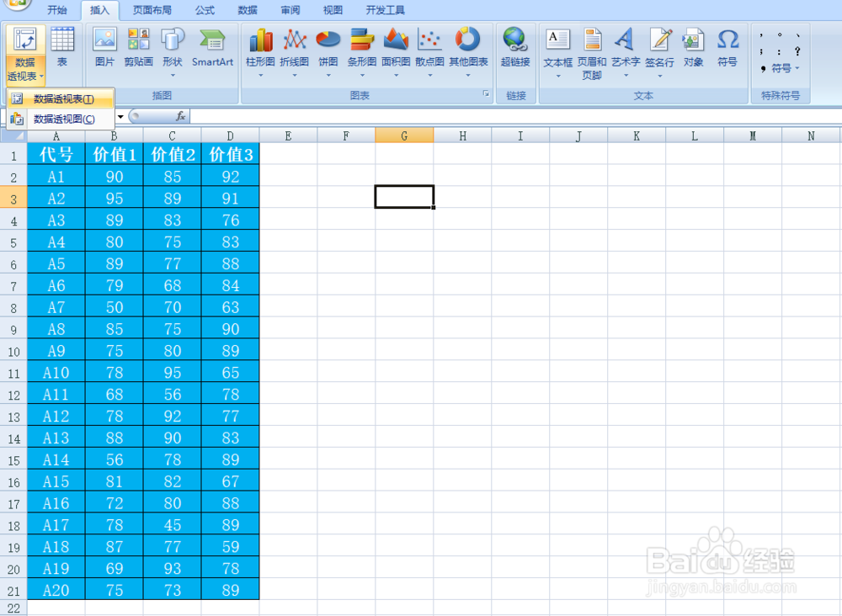Image resolution: width=842 pixels, height=616 pixels.
Task: Select the 价值1 header cell
Action: [x=115, y=155]
